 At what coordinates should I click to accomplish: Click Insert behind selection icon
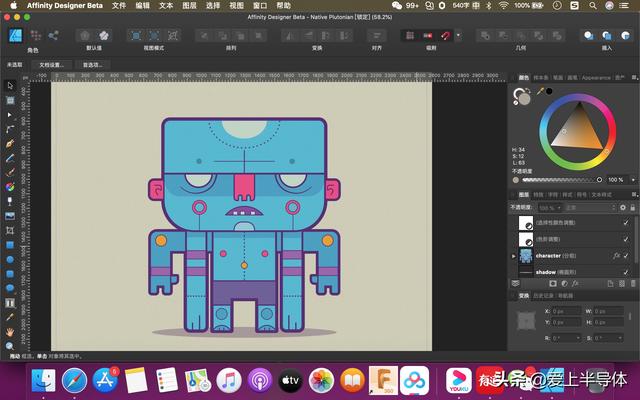(x=588, y=36)
